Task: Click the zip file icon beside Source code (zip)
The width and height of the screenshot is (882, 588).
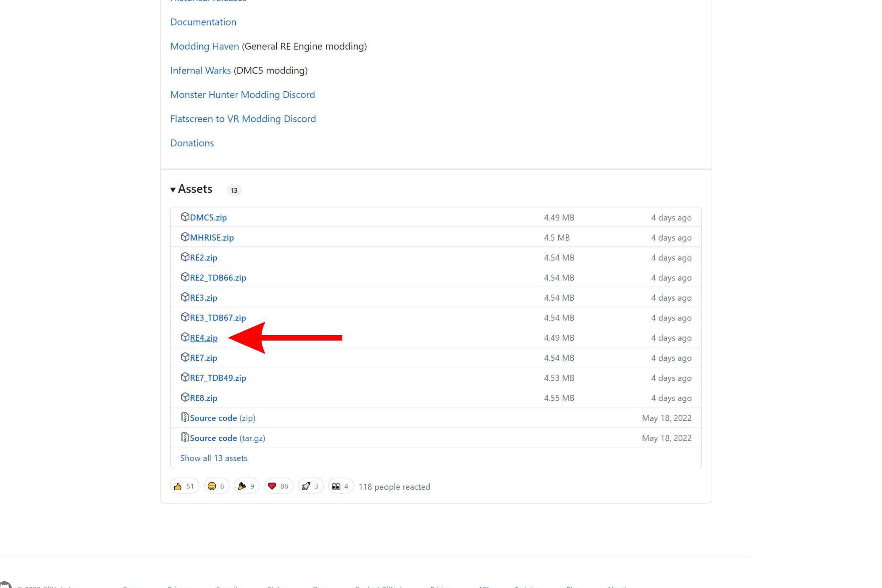Action: pos(185,417)
